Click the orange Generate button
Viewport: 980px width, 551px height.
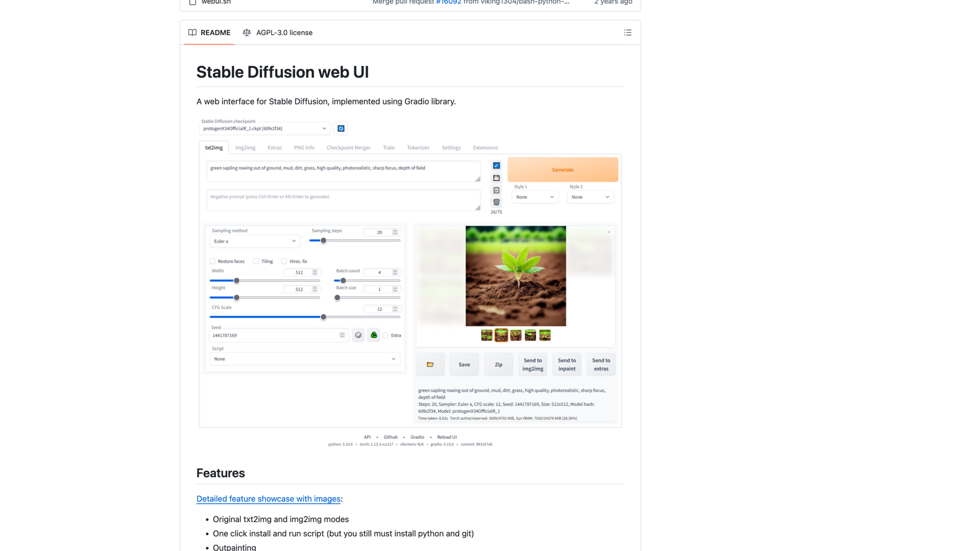click(x=562, y=169)
